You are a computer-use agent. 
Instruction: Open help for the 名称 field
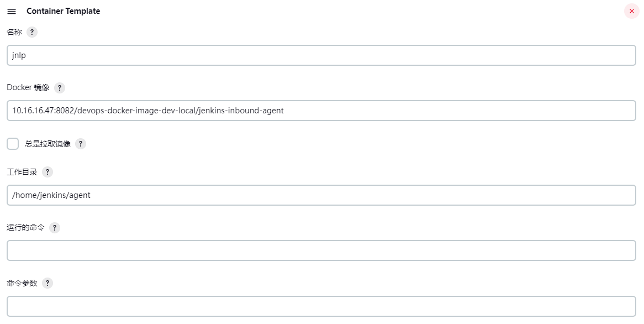coord(32,32)
